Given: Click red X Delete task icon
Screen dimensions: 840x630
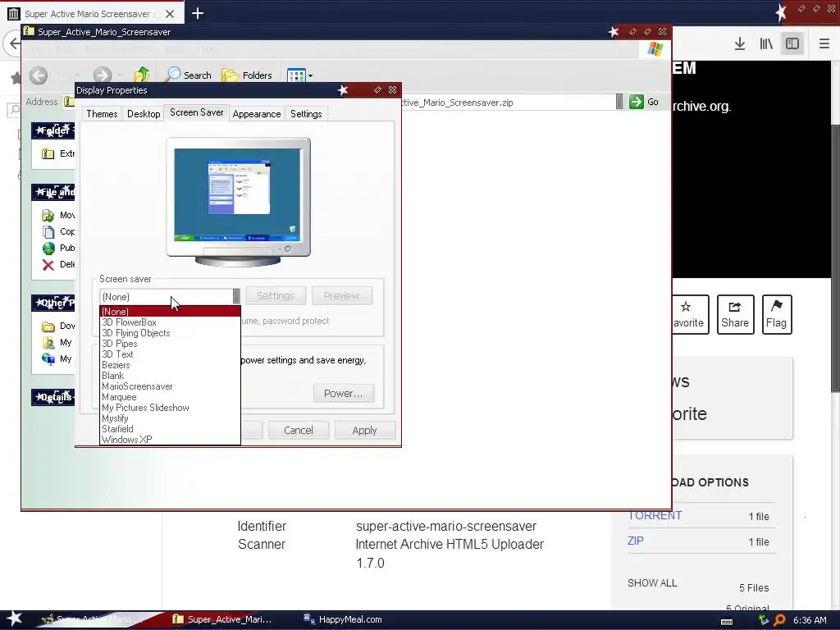Looking at the screenshot, I should pyautogui.click(x=48, y=265).
